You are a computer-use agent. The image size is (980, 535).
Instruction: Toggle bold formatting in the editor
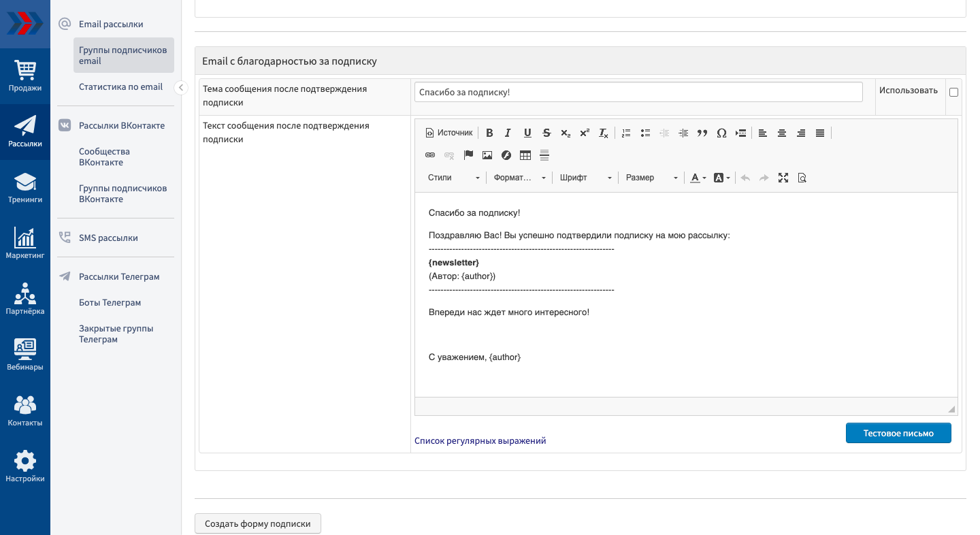point(489,133)
